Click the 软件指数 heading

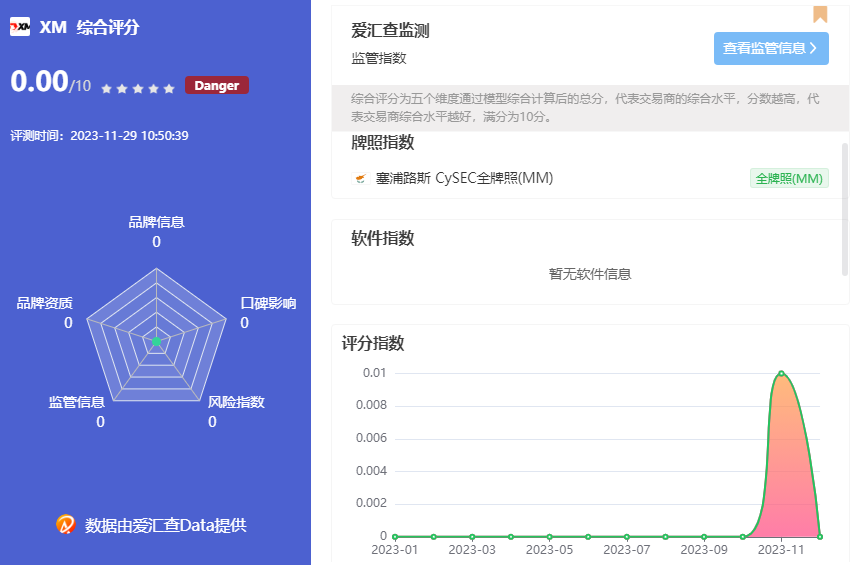(x=383, y=238)
